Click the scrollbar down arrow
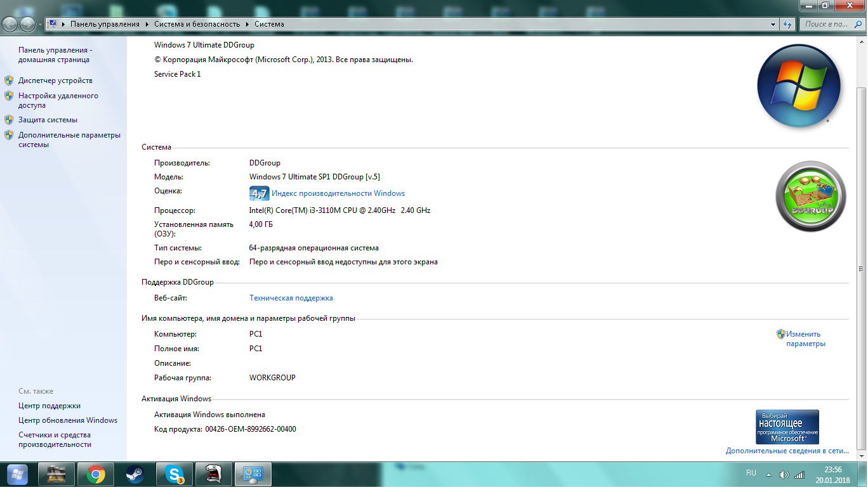The width and height of the screenshot is (868, 497). (862, 456)
